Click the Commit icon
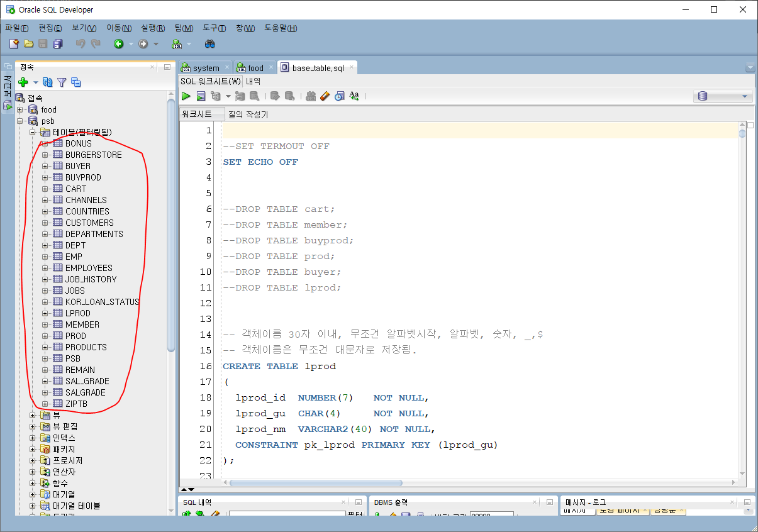Viewport: 758px width, 532px height. click(275, 96)
